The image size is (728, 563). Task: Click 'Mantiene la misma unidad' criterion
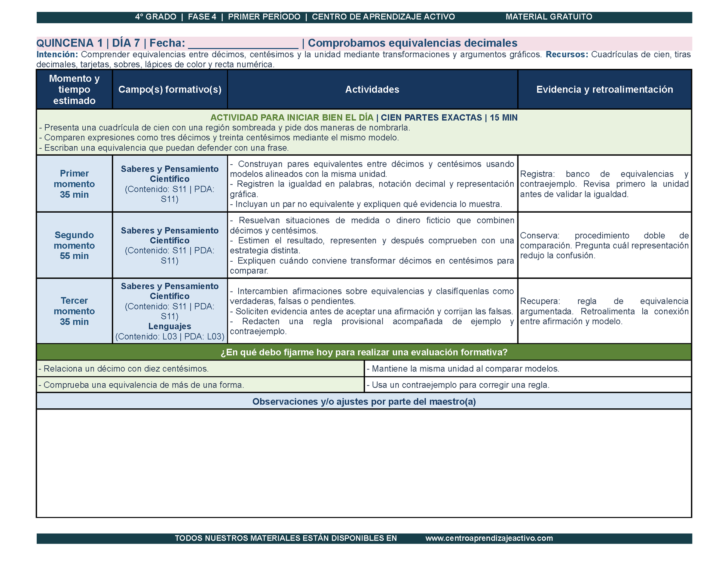pyautogui.click(x=528, y=369)
